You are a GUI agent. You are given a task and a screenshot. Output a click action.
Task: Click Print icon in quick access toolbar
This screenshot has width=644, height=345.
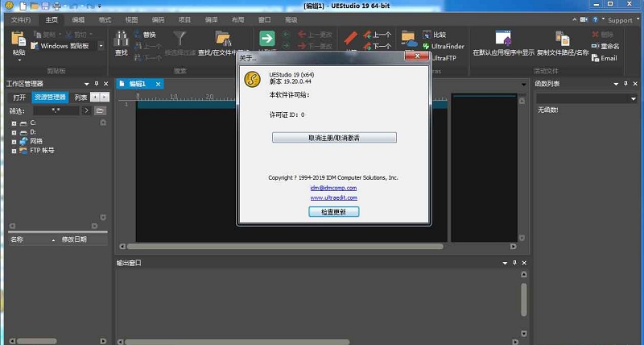(x=56, y=6)
